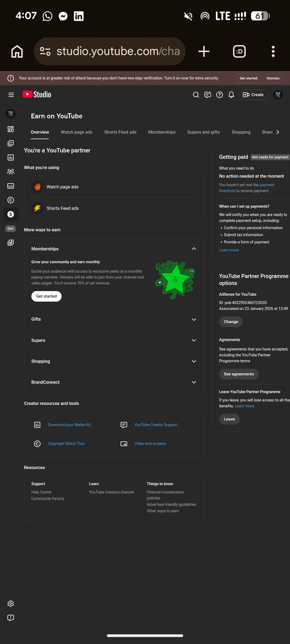The width and height of the screenshot is (290, 644).
Task: Open Analytics from the sidebar chart icon
Action: coord(11,158)
